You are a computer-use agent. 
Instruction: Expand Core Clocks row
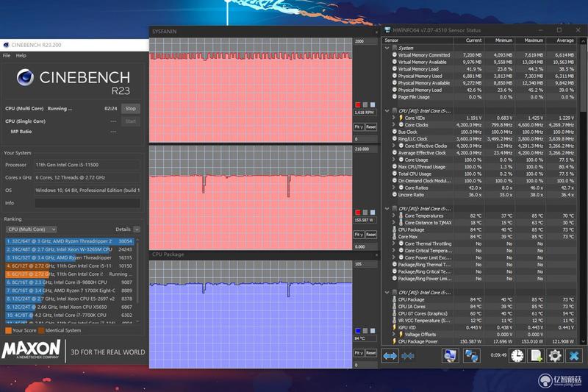pyautogui.click(x=394, y=125)
